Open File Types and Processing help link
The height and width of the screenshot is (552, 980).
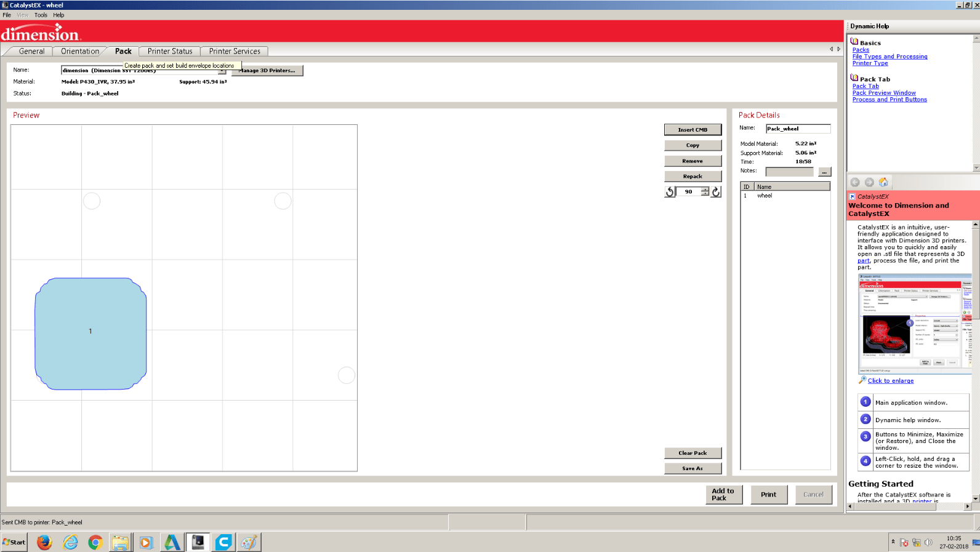point(890,57)
